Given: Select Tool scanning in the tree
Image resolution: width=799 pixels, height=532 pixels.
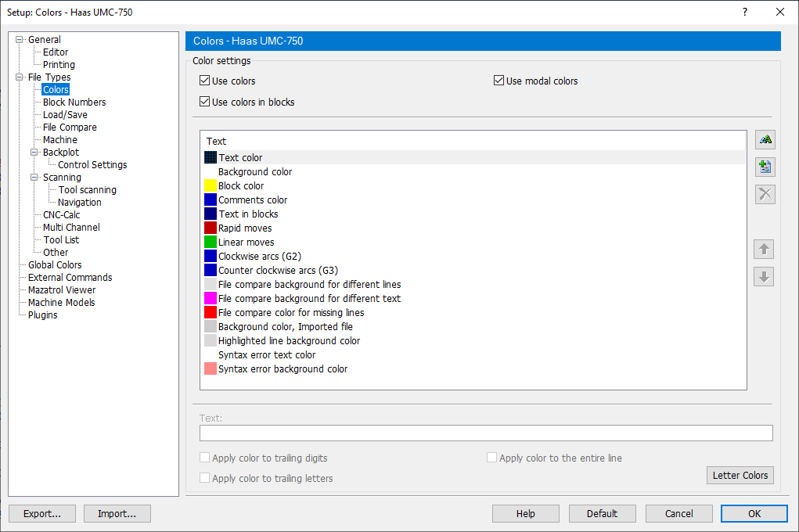Looking at the screenshot, I should pyautogui.click(x=87, y=189).
